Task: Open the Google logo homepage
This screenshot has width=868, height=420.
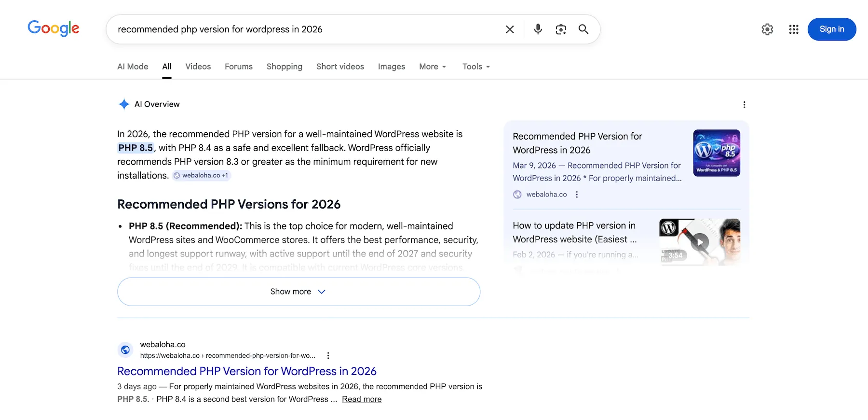Action: pos(54,28)
